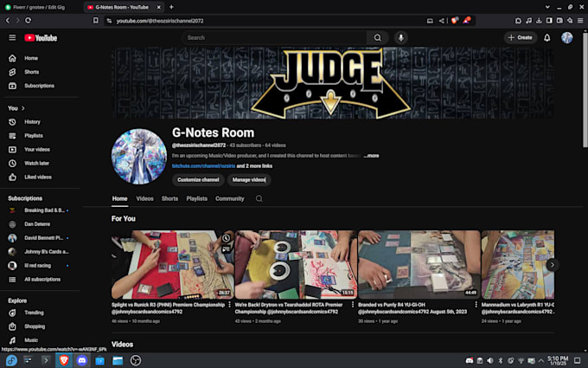588x368 pixels.
Task: Click the YouTube logo
Action: tap(41, 38)
